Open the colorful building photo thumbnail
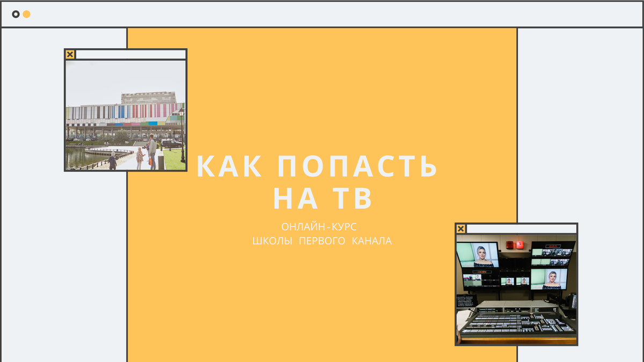Screen dimensions: 644x362 pos(126,115)
